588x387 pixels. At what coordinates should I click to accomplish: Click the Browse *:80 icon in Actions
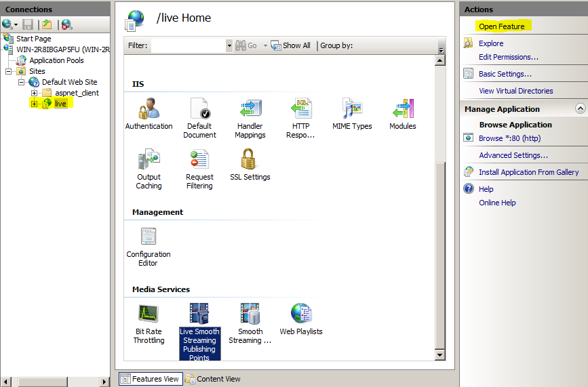[x=468, y=138]
